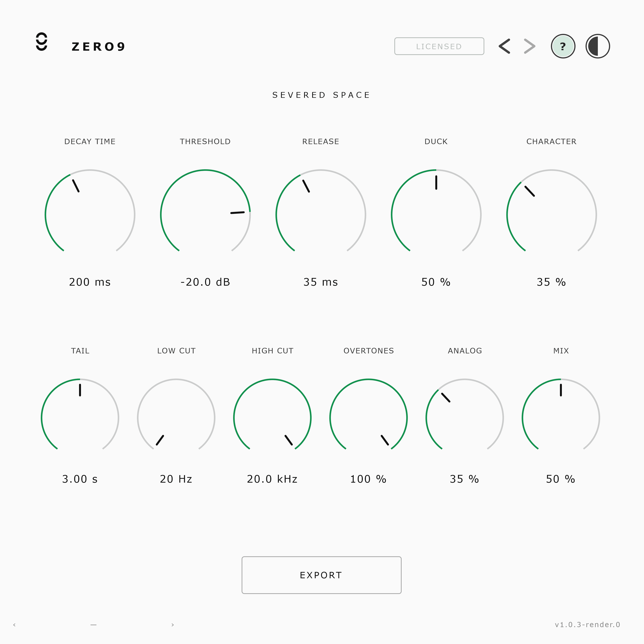Click the 100 % overtones value
The image size is (644, 644).
coord(368,479)
